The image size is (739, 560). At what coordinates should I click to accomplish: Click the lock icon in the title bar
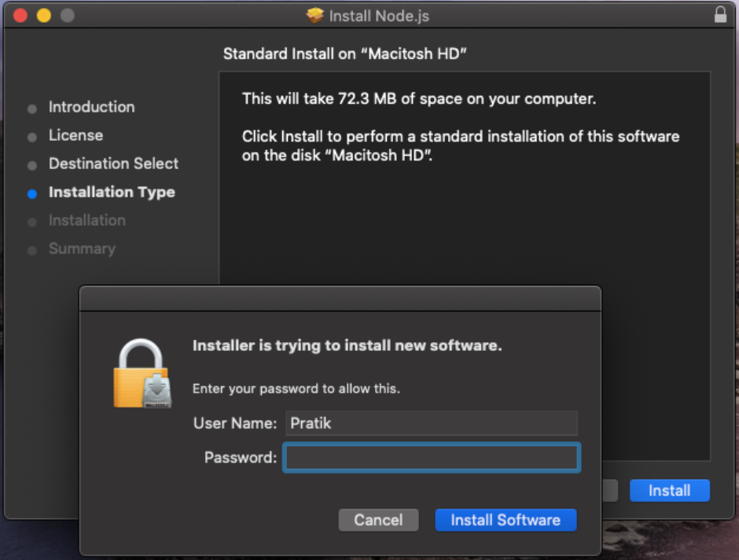click(720, 15)
